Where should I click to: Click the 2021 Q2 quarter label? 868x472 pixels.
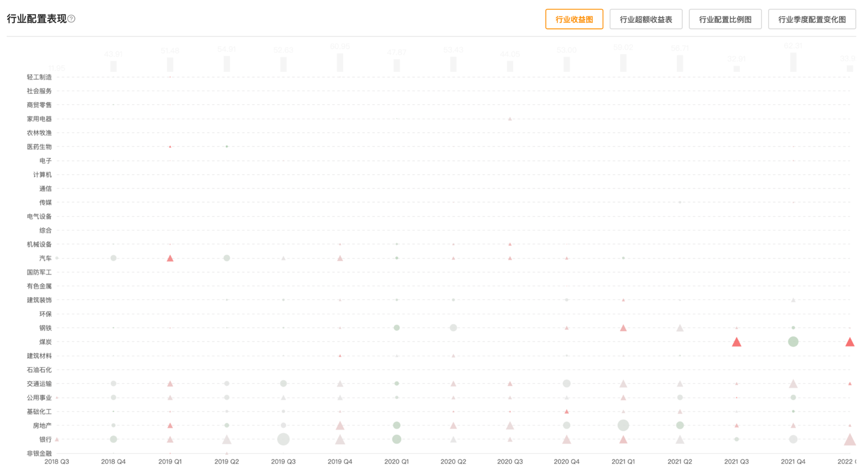click(680, 462)
